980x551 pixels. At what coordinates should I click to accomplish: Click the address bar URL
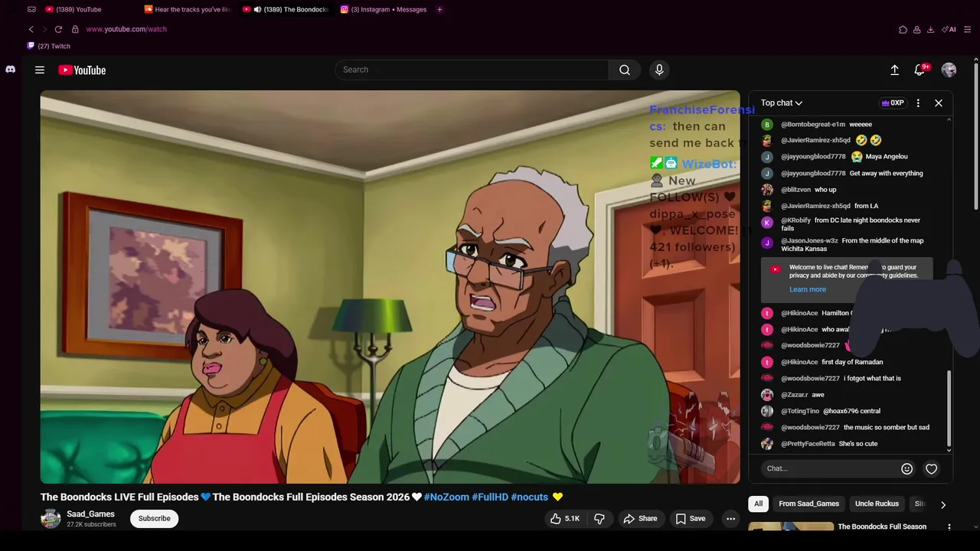126,29
